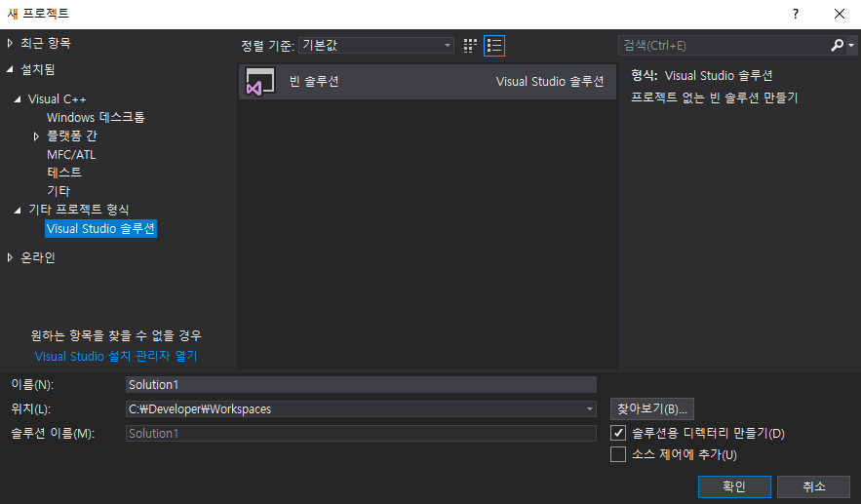Collapse the 설치됨 node

point(10,69)
